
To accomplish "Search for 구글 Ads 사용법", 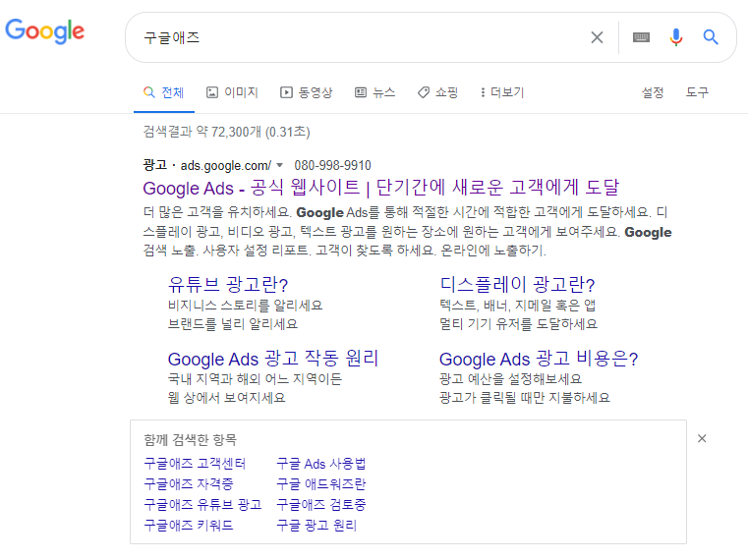I will (x=321, y=464).
